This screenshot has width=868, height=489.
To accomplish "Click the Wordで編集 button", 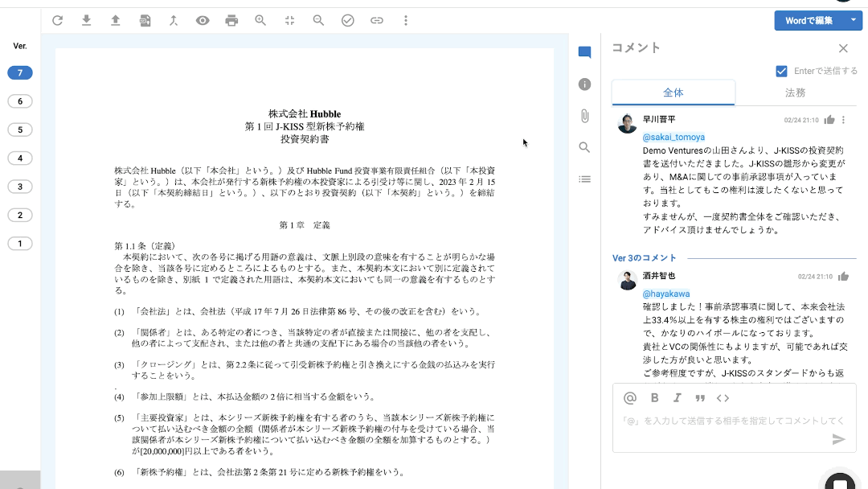I will point(809,20).
